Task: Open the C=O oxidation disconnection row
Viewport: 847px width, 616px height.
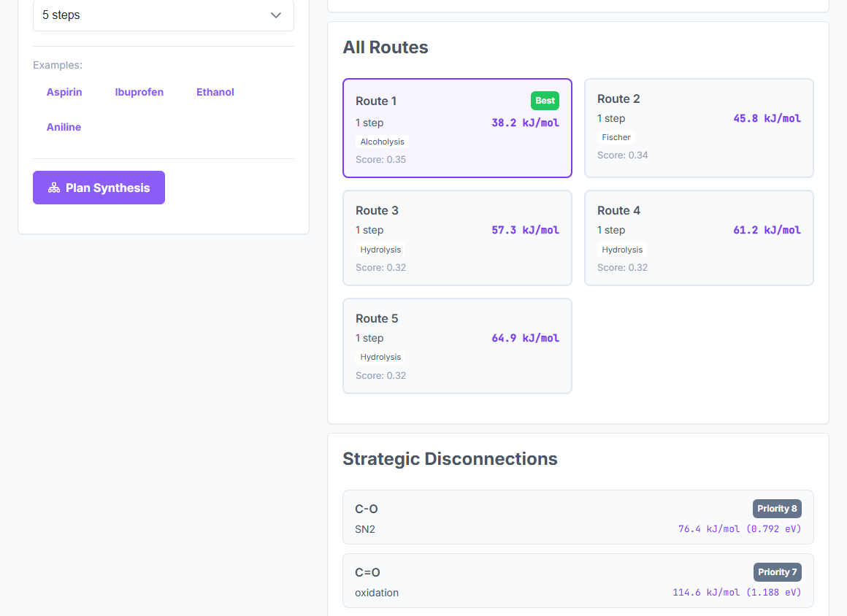Action: point(578,580)
